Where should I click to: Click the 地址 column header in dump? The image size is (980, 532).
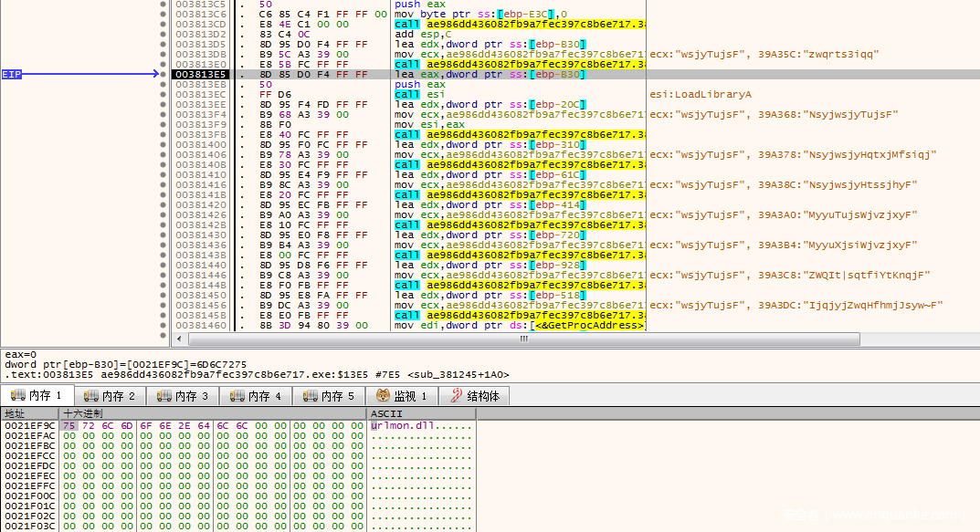(16, 414)
